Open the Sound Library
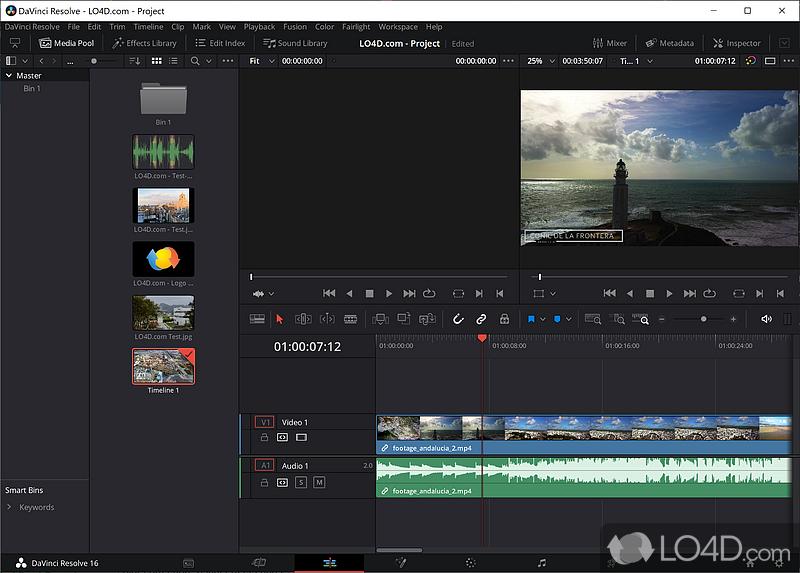The image size is (800, 573). click(x=295, y=43)
